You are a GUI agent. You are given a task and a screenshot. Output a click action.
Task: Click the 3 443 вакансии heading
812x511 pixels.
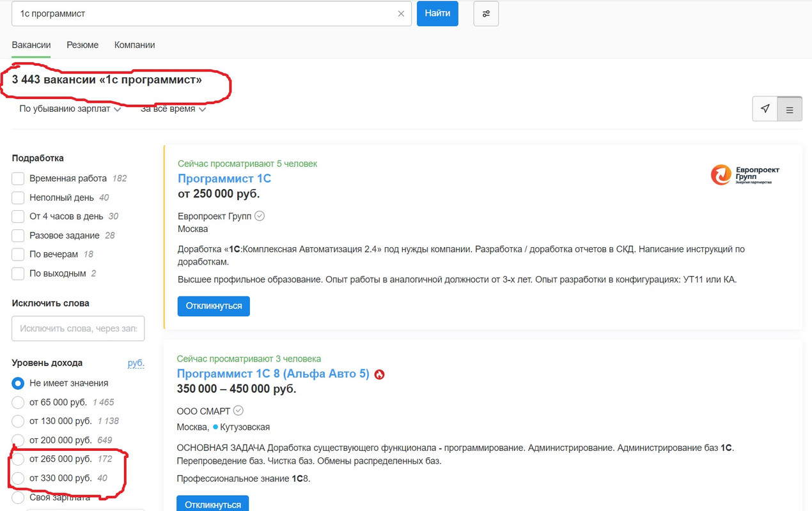[x=107, y=80]
